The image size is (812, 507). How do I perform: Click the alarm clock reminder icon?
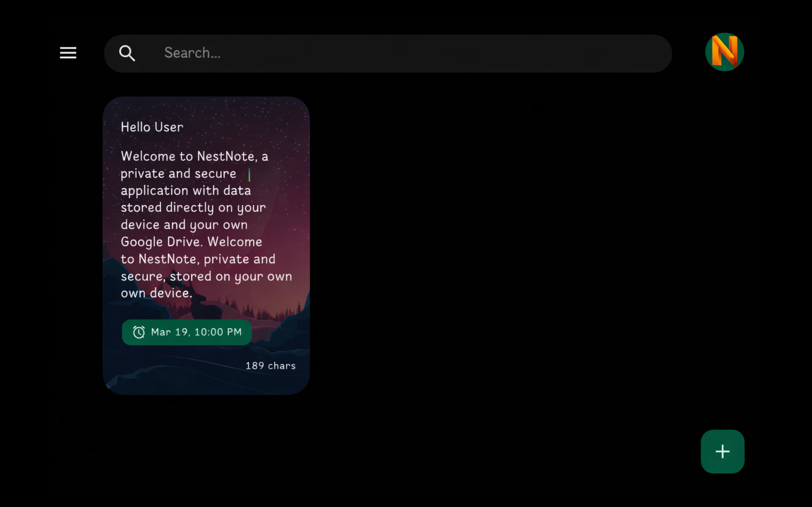[x=139, y=332]
